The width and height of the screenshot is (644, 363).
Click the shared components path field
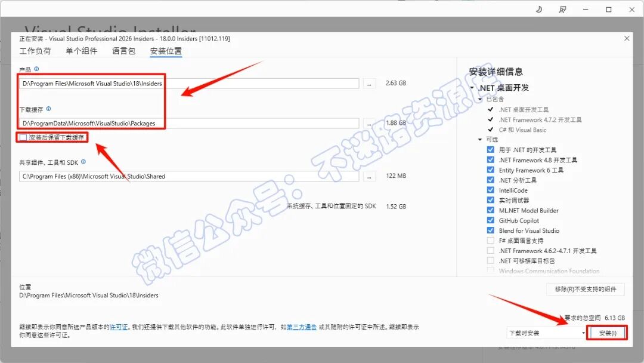tap(189, 176)
